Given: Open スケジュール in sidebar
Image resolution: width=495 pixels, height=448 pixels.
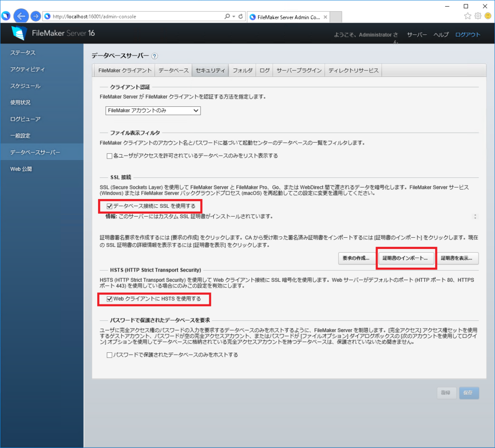Looking at the screenshot, I should (x=42, y=86).
